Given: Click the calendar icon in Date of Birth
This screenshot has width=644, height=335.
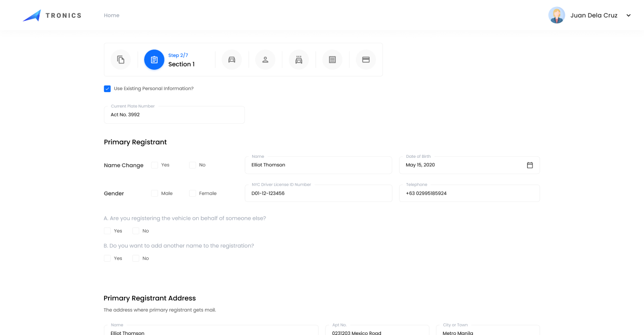Looking at the screenshot, I should point(530,165).
